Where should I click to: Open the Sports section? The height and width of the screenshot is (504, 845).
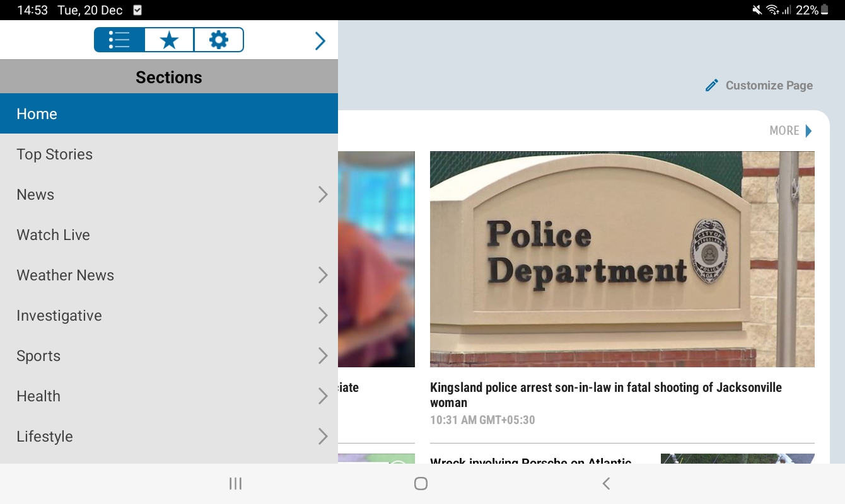pyautogui.click(x=169, y=356)
